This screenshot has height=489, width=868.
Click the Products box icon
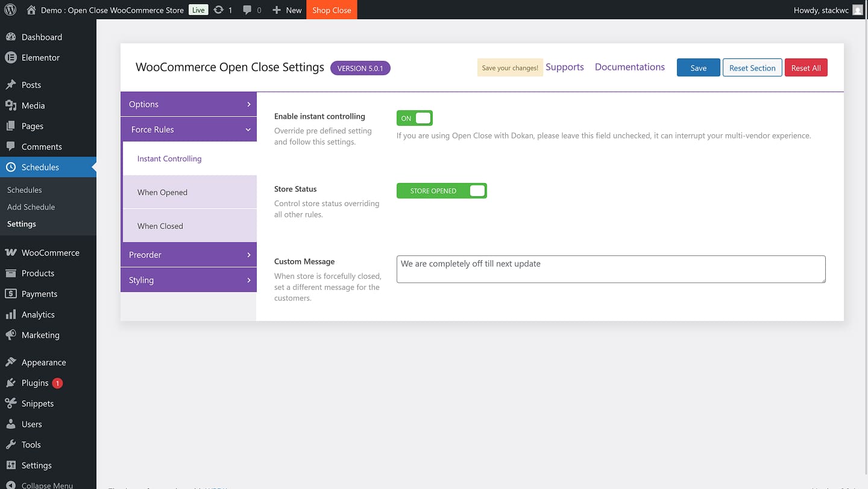(x=11, y=273)
